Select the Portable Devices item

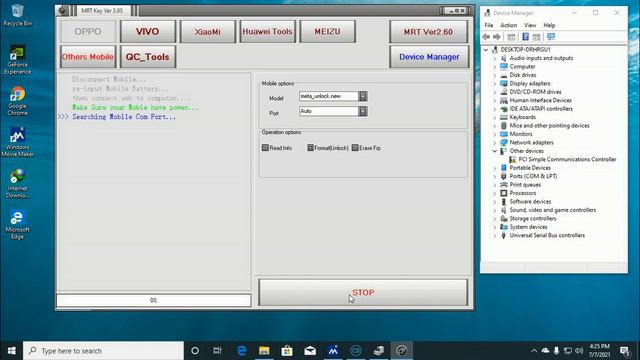click(x=530, y=168)
